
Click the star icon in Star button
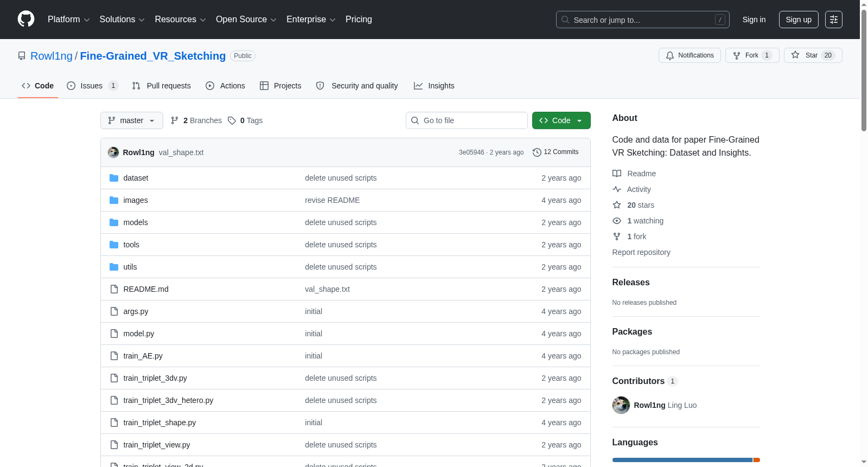pyautogui.click(x=795, y=55)
